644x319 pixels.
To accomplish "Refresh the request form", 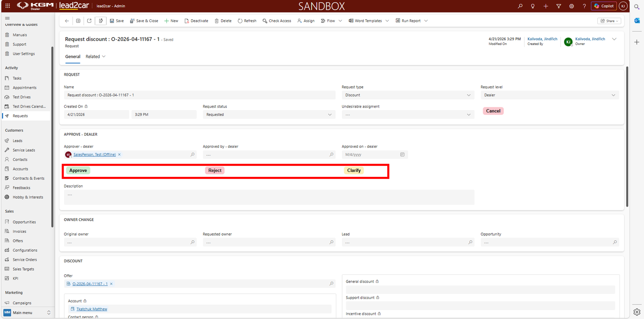I will [247, 21].
